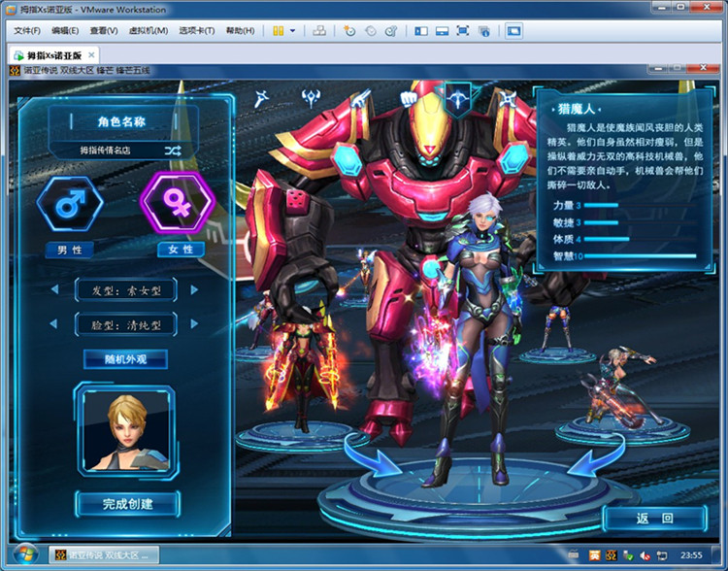Select the red-armored character on left pedestal
This screenshot has width=728, height=571.
(304, 367)
